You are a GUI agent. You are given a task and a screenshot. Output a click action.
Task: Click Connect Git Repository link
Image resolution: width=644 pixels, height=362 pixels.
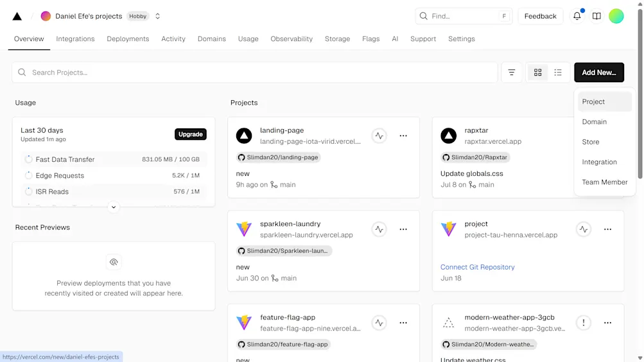click(477, 267)
